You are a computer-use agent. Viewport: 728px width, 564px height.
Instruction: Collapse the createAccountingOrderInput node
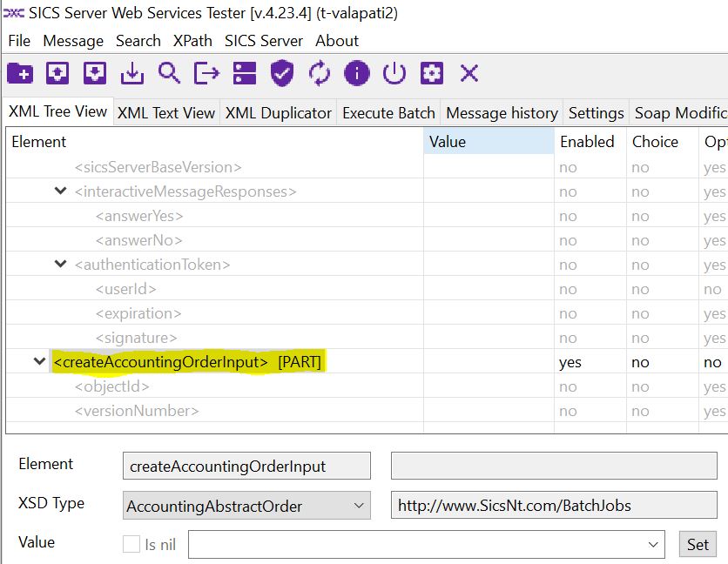pos(39,361)
